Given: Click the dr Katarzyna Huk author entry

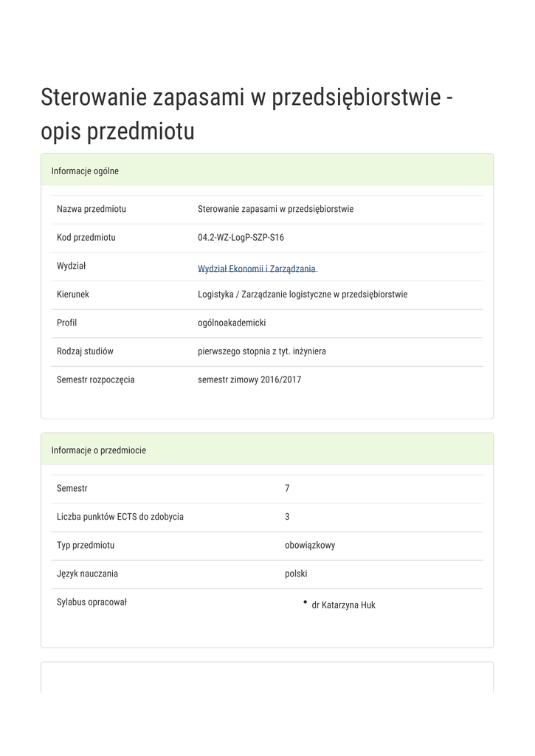Looking at the screenshot, I should pyautogui.click(x=343, y=605).
